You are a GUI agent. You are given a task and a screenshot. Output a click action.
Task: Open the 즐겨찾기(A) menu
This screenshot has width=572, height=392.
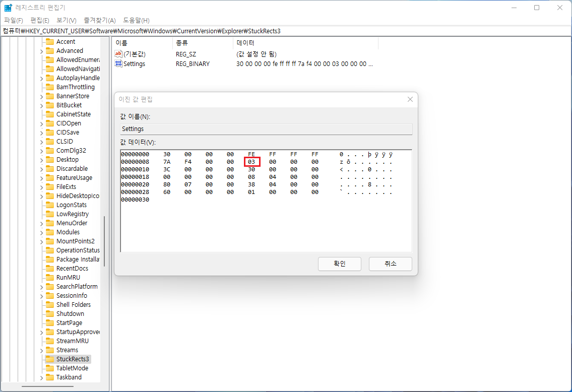click(100, 21)
